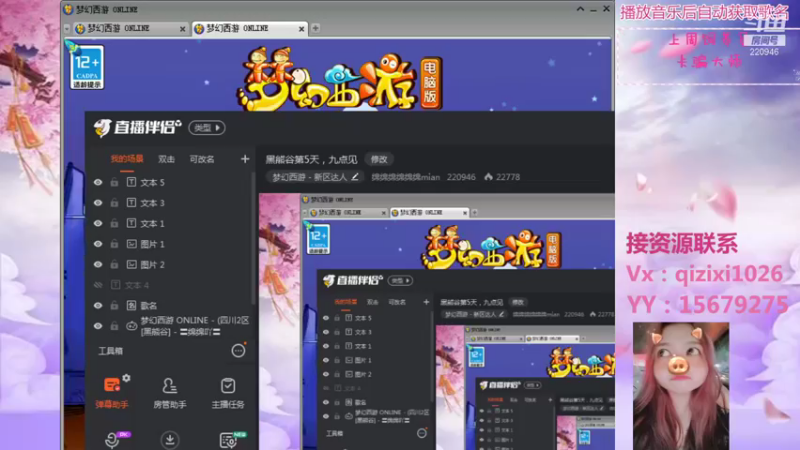800x450 pixels.
Task: Expand the 类型 selector
Action: click(207, 128)
